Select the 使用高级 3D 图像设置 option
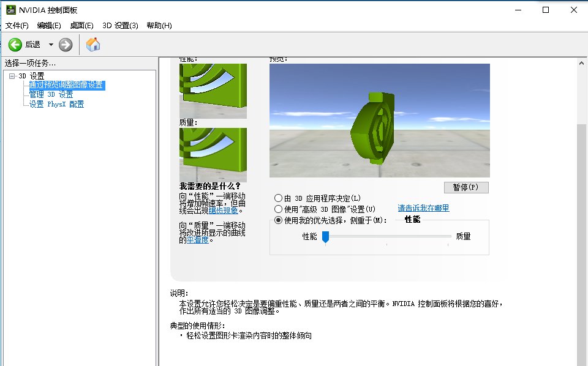The image size is (588, 366). [279, 209]
